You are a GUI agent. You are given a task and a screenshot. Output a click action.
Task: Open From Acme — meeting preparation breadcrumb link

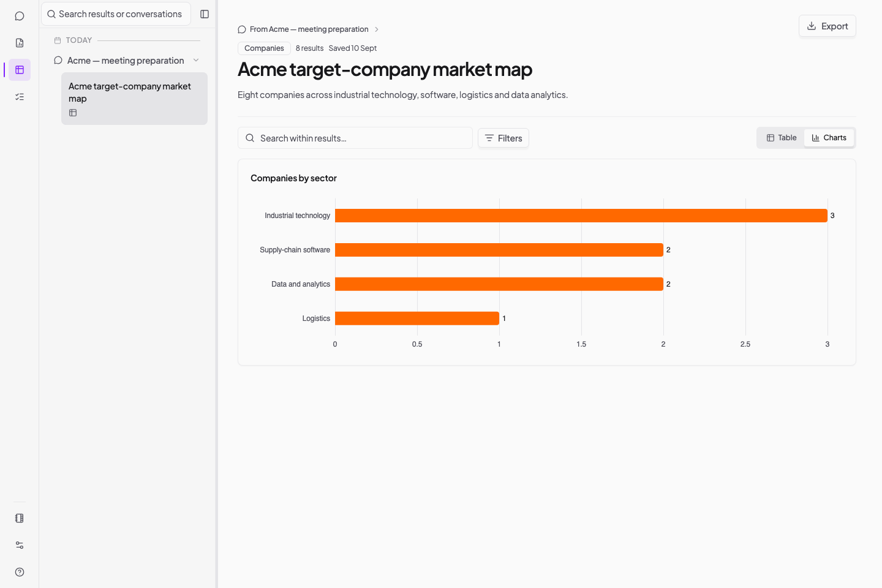click(309, 29)
